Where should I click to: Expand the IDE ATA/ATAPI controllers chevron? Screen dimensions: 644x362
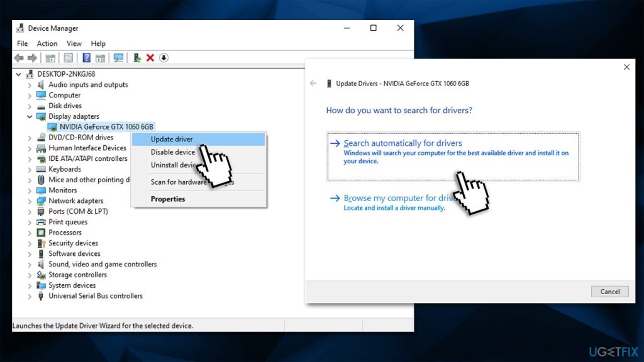coord(30,159)
